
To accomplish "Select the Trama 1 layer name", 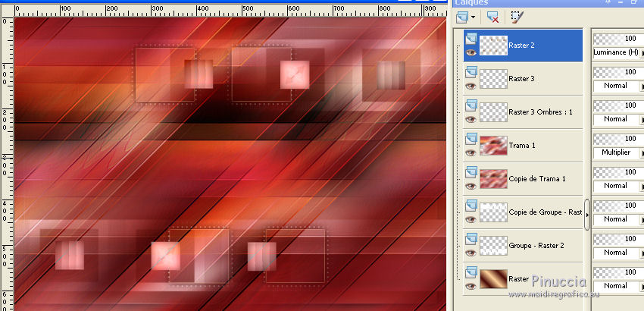I will pyautogui.click(x=521, y=146).
